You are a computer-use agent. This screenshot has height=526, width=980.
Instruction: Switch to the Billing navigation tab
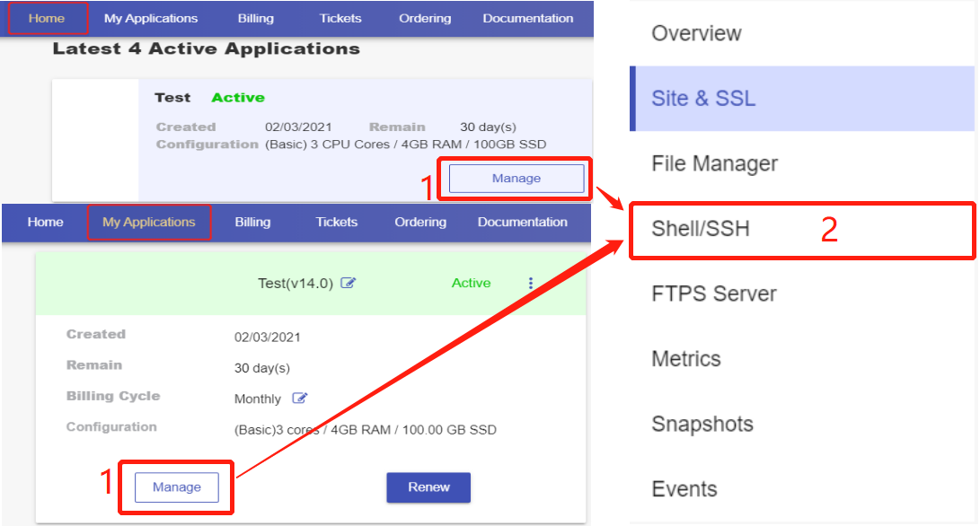click(255, 17)
